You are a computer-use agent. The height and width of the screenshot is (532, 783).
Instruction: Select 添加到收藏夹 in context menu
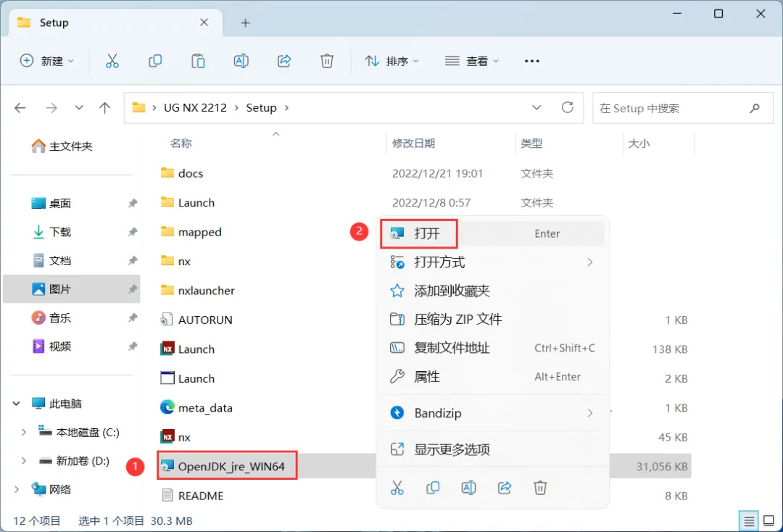[492, 291]
